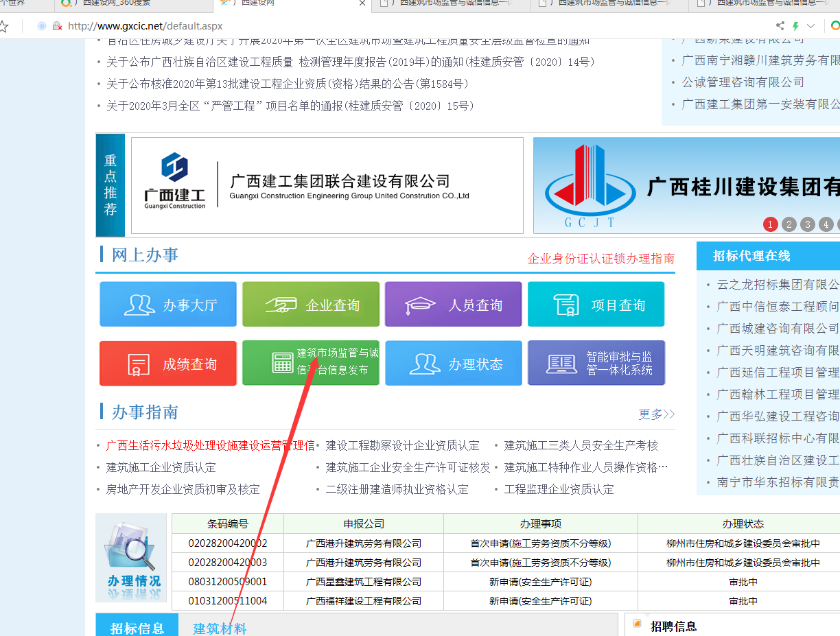This screenshot has width=840, height=636.
Task: Click barcode number 02028200420003
Action: point(228,563)
